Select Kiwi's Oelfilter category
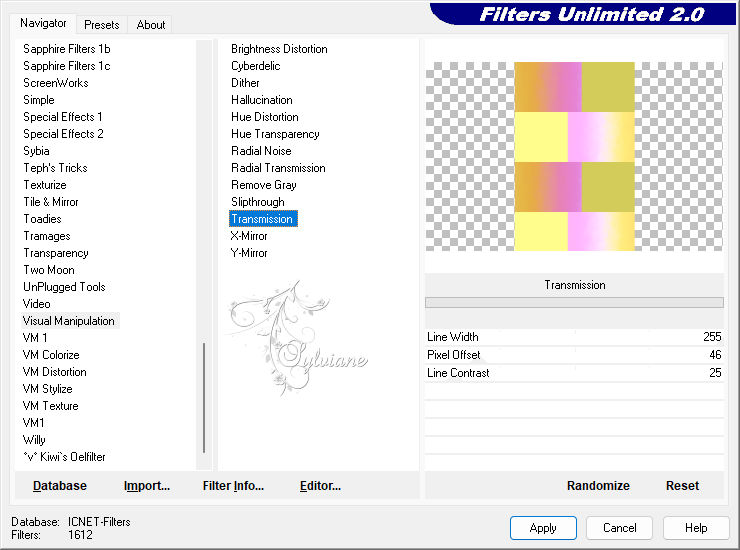Viewport: 740px width, 550px height. click(x=64, y=457)
